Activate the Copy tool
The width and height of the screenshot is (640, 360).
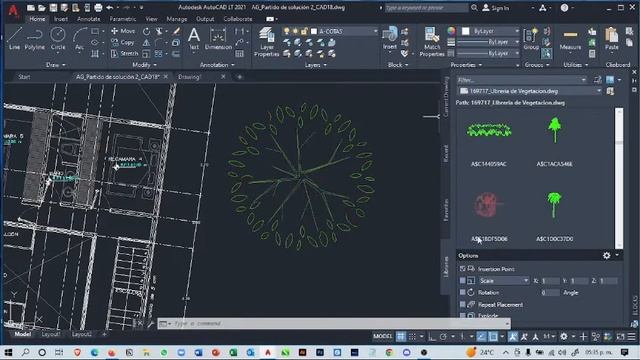tap(122, 42)
